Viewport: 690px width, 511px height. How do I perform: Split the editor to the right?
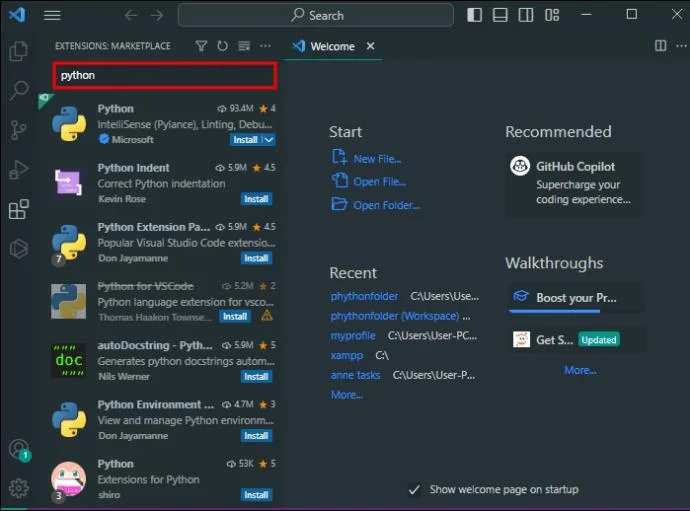click(x=660, y=46)
